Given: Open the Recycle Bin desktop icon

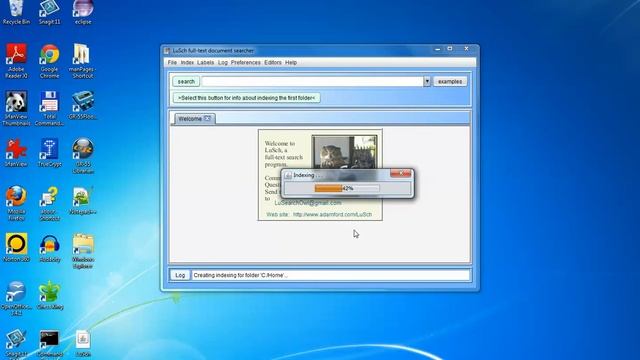Looking at the screenshot, I should click(x=16, y=13).
